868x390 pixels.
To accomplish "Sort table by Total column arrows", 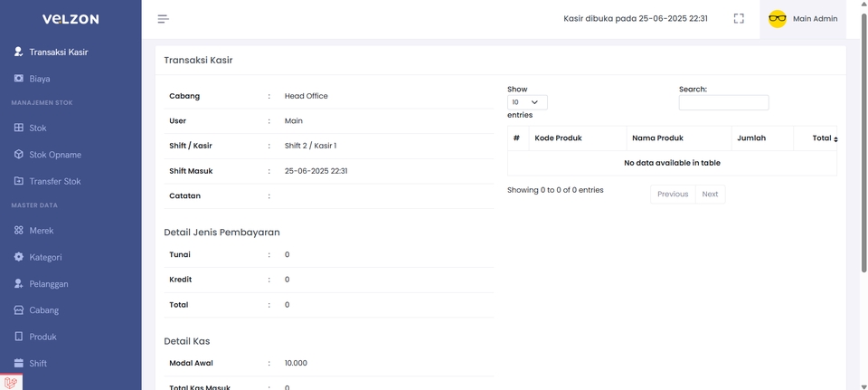I will (835, 138).
